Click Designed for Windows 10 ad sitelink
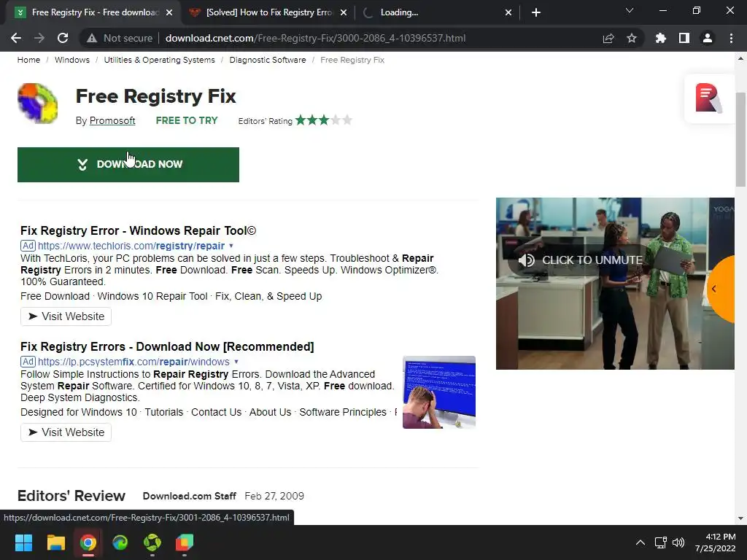The image size is (747, 560). click(79, 413)
